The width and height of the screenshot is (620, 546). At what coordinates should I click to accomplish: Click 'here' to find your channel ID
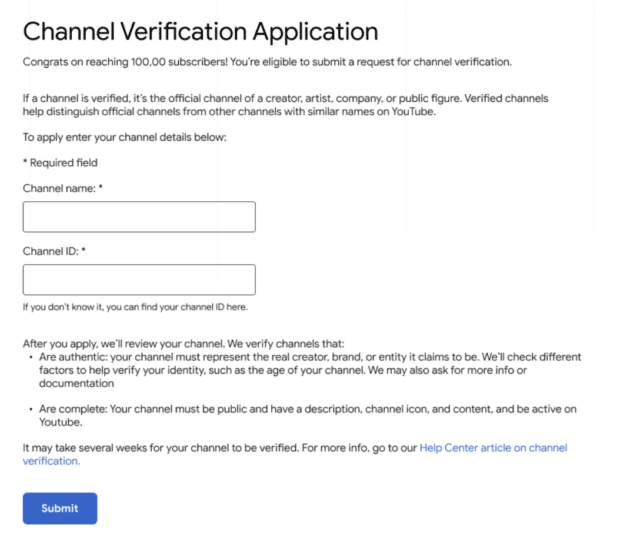click(236, 307)
